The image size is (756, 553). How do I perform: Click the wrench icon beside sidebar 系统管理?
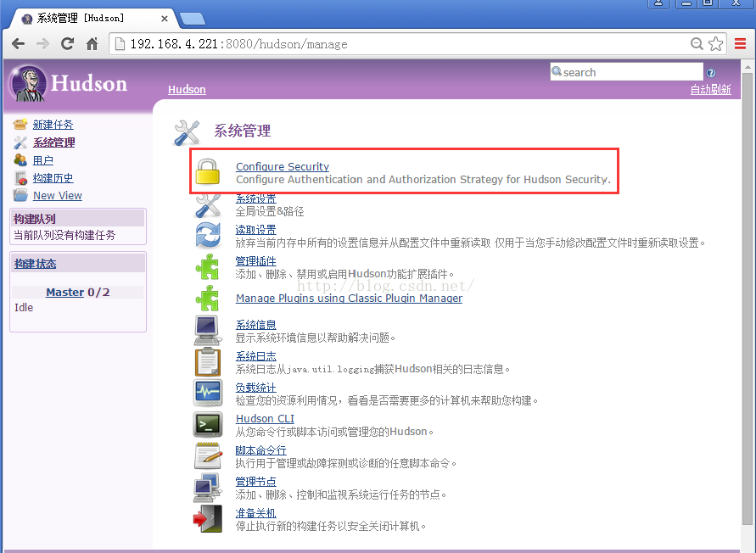[20, 142]
